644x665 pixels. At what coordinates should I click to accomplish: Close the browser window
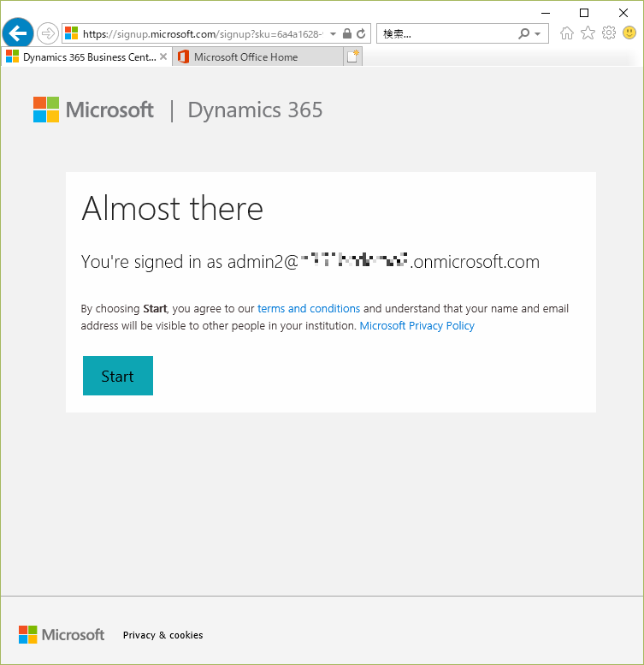coord(623,13)
